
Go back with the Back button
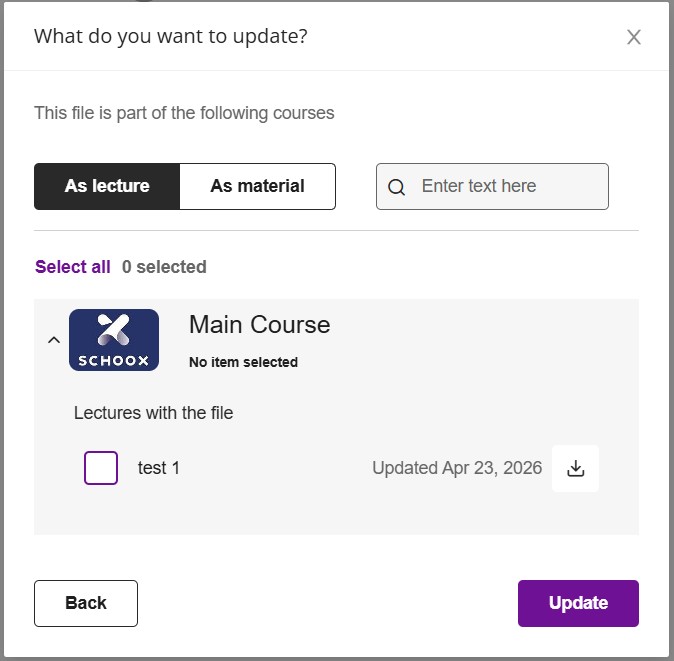(x=86, y=603)
